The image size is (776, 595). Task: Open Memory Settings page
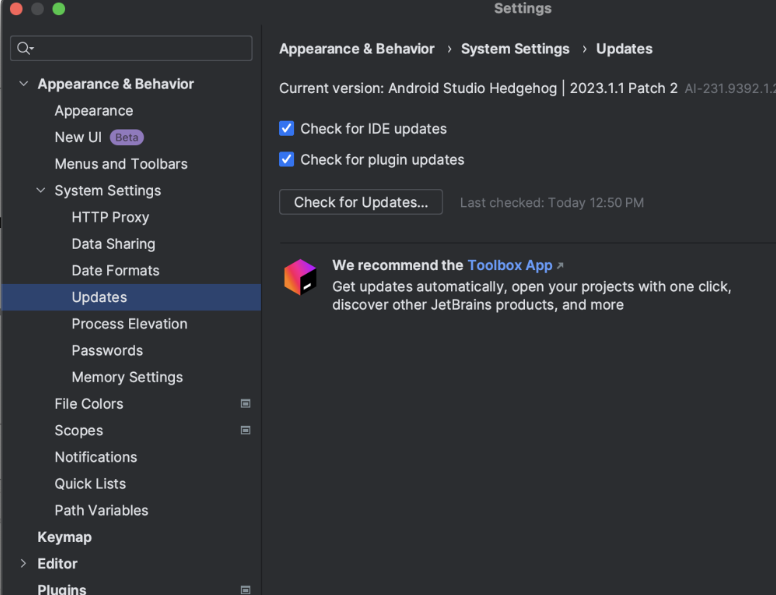127,377
